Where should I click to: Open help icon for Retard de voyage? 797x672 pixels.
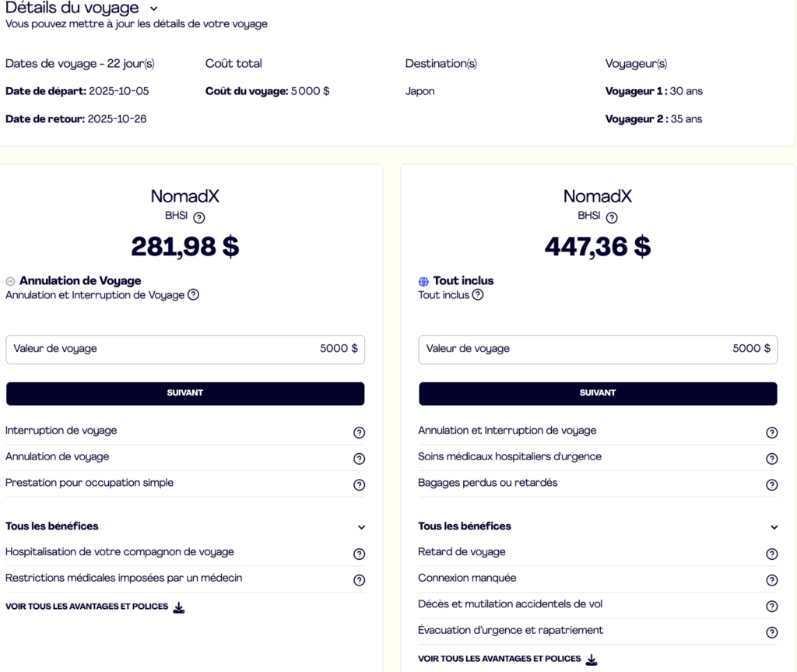point(771,554)
